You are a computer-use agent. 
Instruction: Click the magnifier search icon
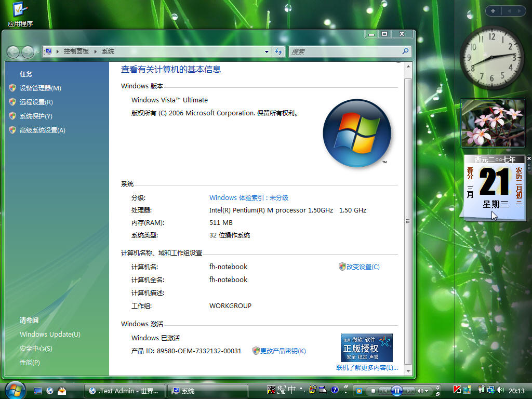click(405, 51)
